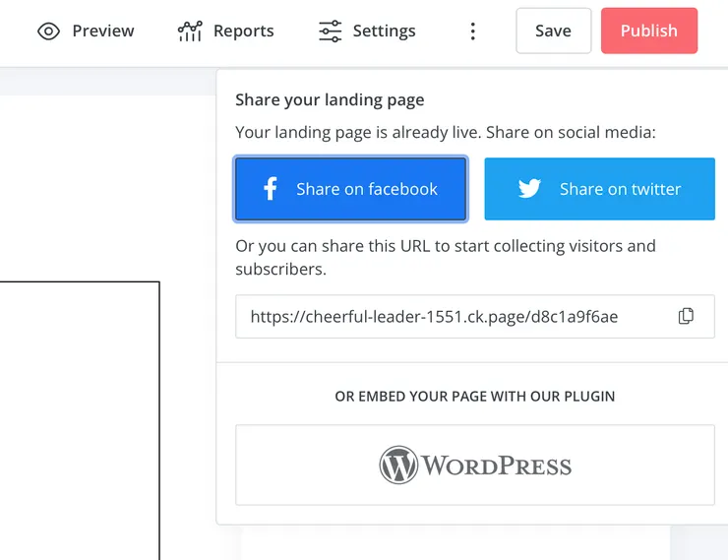Open the WordPress plugin embed option
728x560 pixels.
pyautogui.click(x=475, y=465)
